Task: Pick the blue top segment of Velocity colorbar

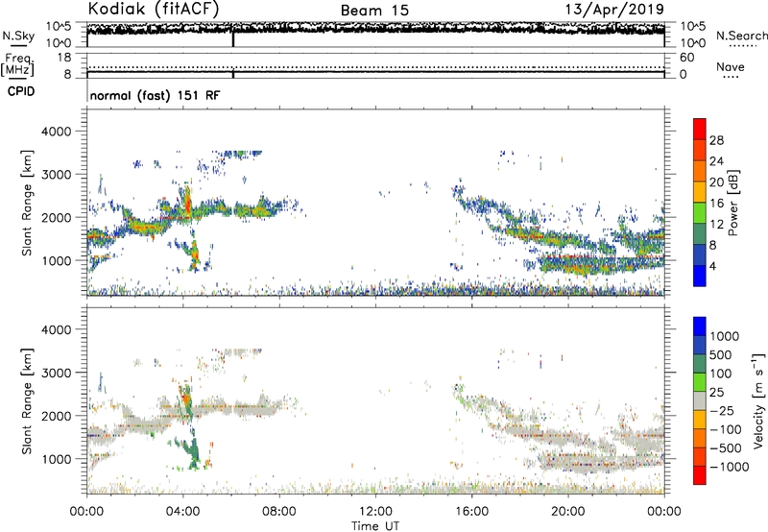Action: [x=700, y=326]
